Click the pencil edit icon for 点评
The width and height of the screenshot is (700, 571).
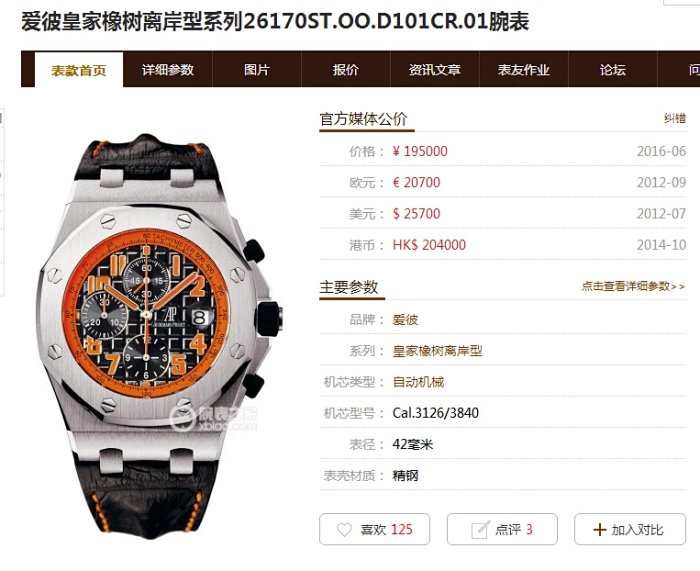click(x=480, y=529)
